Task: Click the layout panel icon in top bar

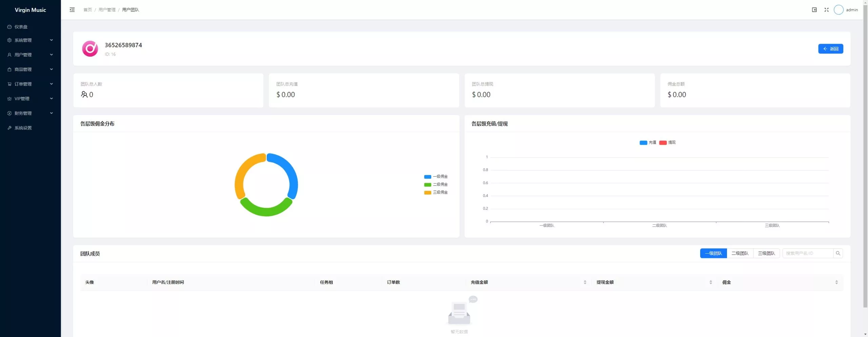Action: click(814, 10)
